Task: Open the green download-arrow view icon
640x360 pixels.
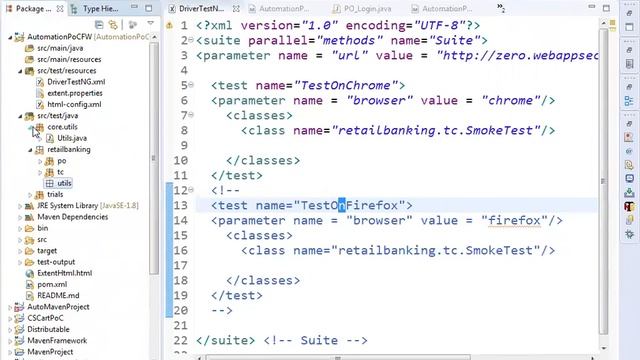Action: (x=629, y=192)
